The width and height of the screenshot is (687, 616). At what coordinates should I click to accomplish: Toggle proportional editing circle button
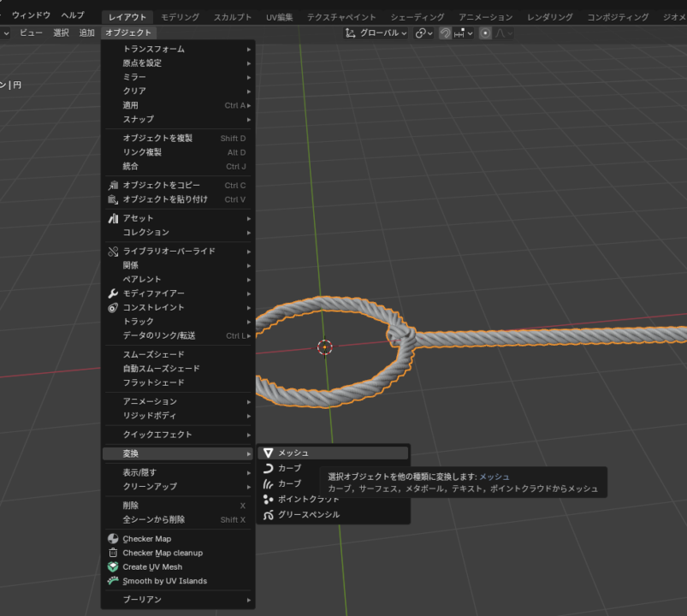tap(485, 33)
